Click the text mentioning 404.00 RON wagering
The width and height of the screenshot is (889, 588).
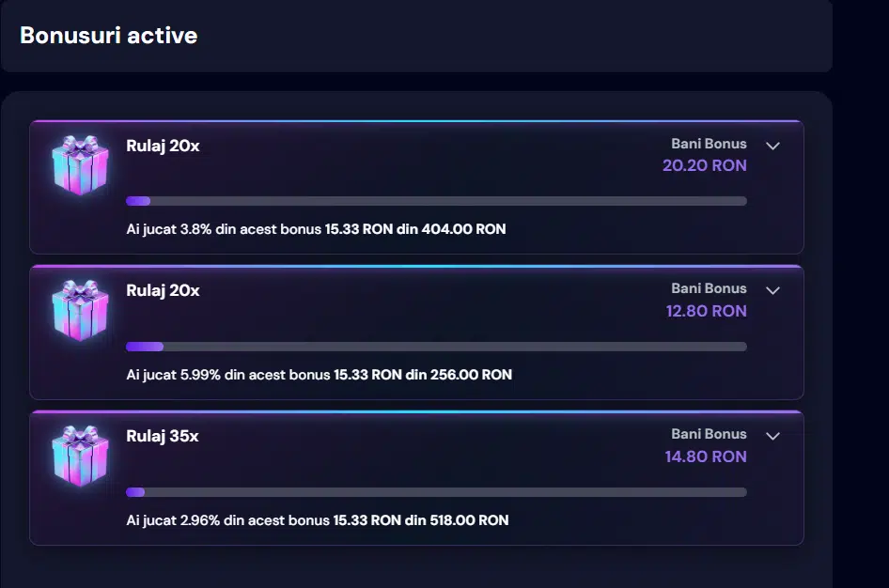click(x=316, y=229)
